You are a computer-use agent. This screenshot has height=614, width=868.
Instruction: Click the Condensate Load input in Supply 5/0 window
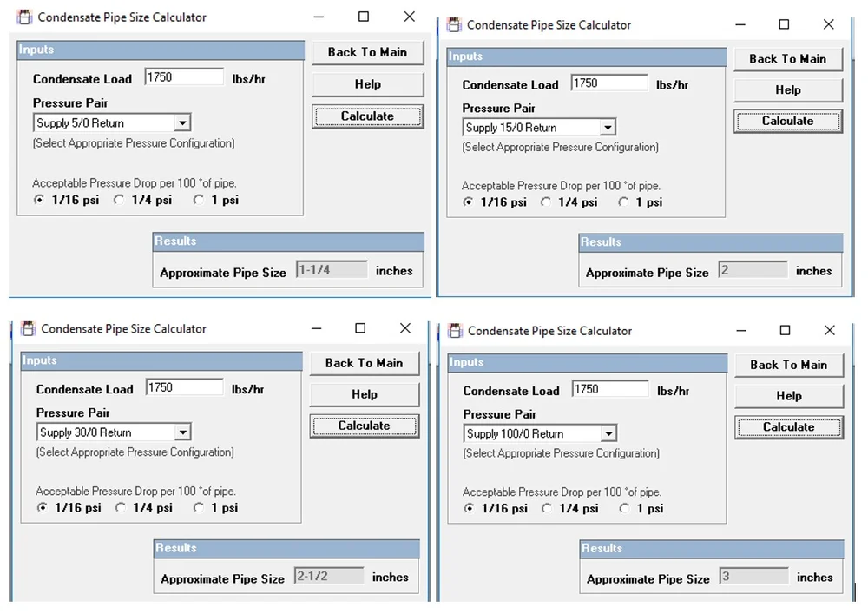(183, 76)
